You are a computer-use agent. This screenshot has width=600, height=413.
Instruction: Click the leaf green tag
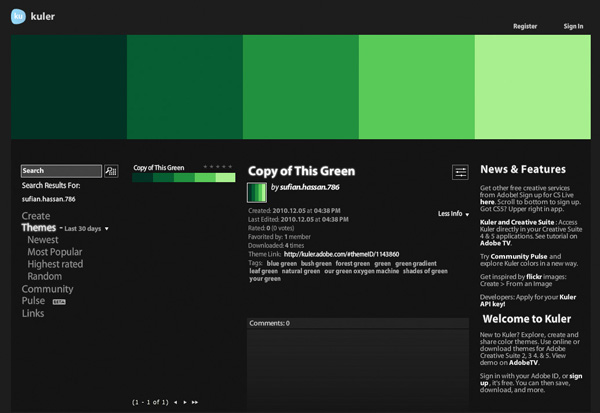click(x=264, y=271)
